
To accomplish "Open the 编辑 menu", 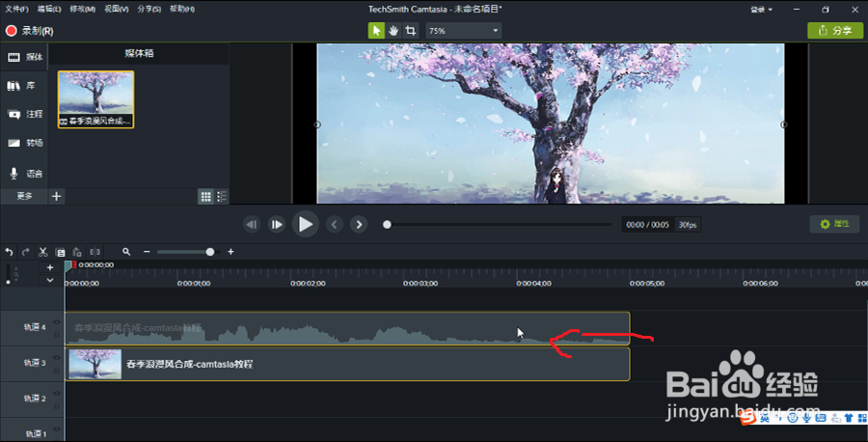I will pyautogui.click(x=49, y=9).
